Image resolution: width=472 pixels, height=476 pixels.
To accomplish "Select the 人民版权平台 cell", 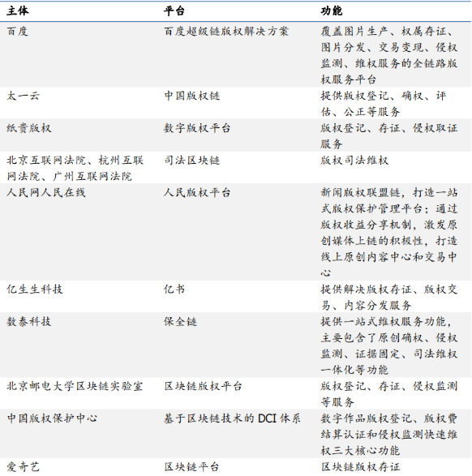I will 197,192.
